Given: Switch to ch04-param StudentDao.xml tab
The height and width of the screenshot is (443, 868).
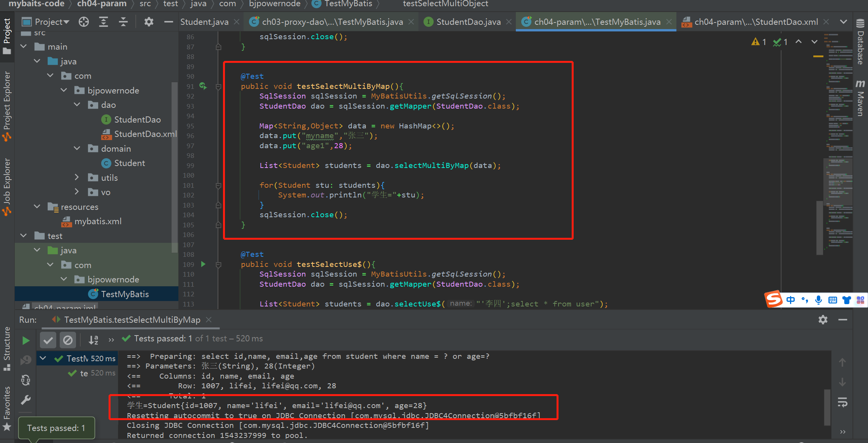Looking at the screenshot, I should [756, 22].
